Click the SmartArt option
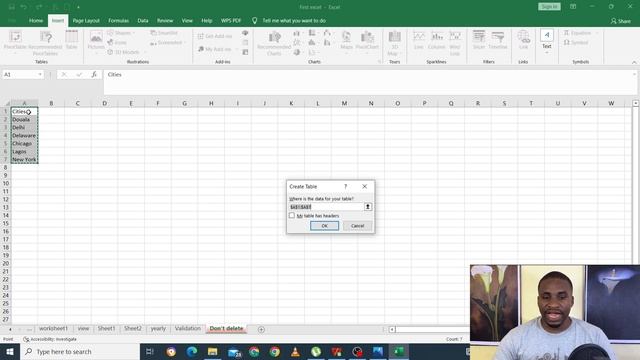 click(164, 33)
